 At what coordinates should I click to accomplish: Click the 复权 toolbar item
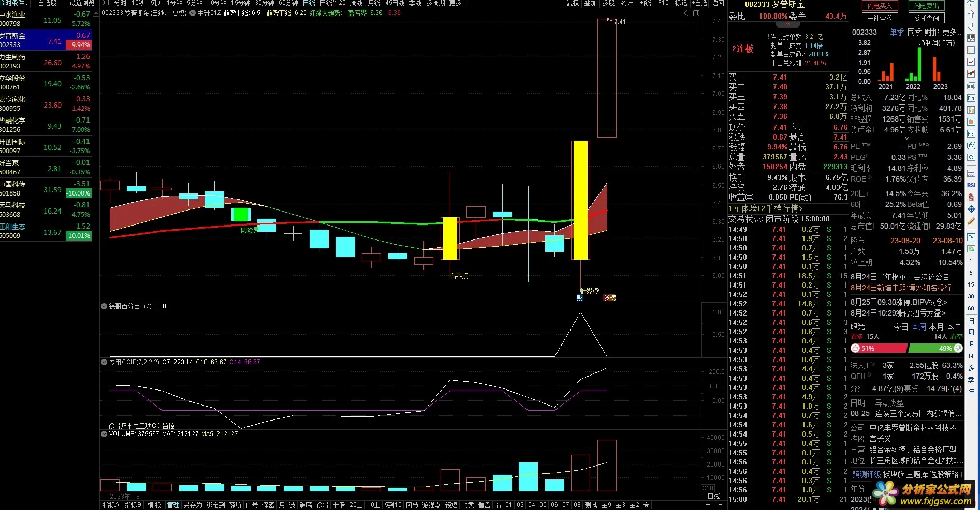(573, 3)
